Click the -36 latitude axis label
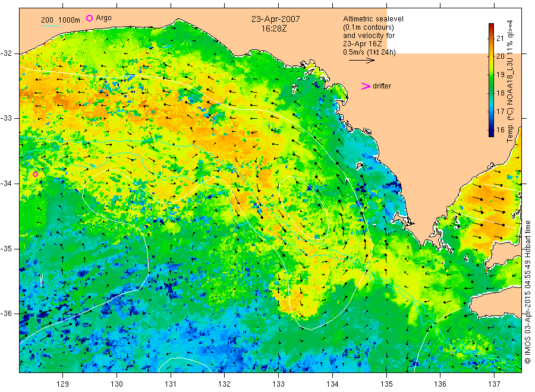535x392 pixels. pyautogui.click(x=6, y=314)
